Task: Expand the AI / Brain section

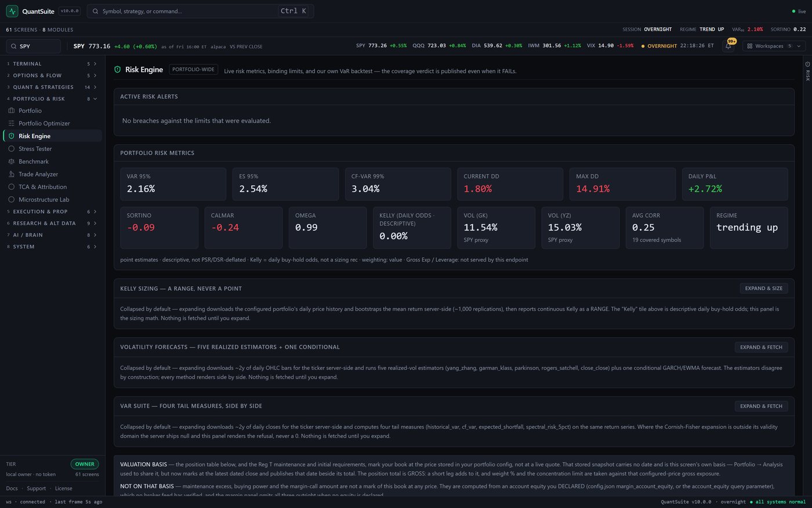Action: click(x=52, y=235)
